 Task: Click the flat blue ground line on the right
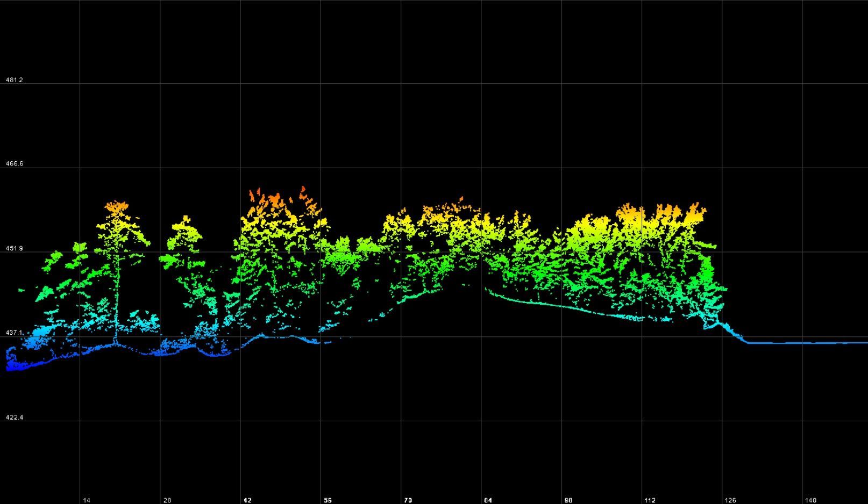point(796,342)
